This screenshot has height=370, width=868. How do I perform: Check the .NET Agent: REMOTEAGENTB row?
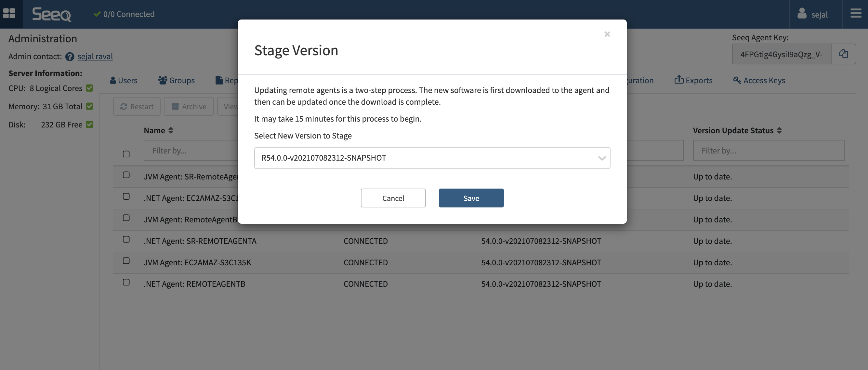pyautogui.click(x=126, y=282)
